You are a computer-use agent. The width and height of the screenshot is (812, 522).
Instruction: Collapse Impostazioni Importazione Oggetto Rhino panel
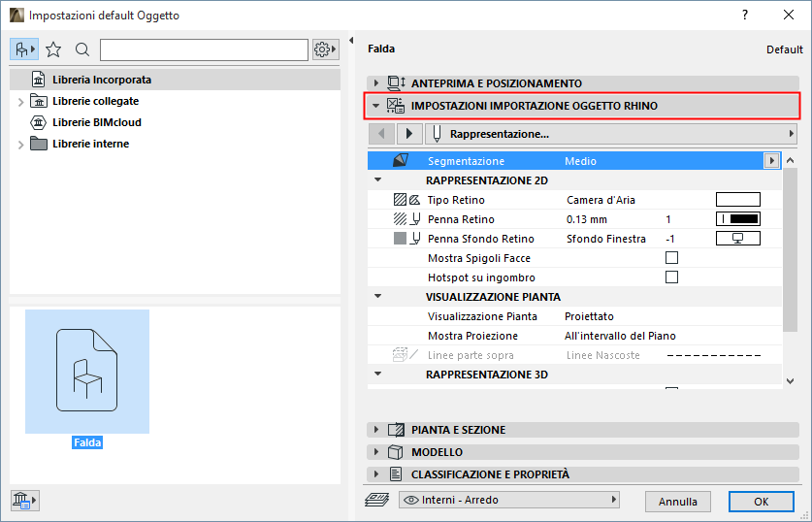click(x=376, y=106)
